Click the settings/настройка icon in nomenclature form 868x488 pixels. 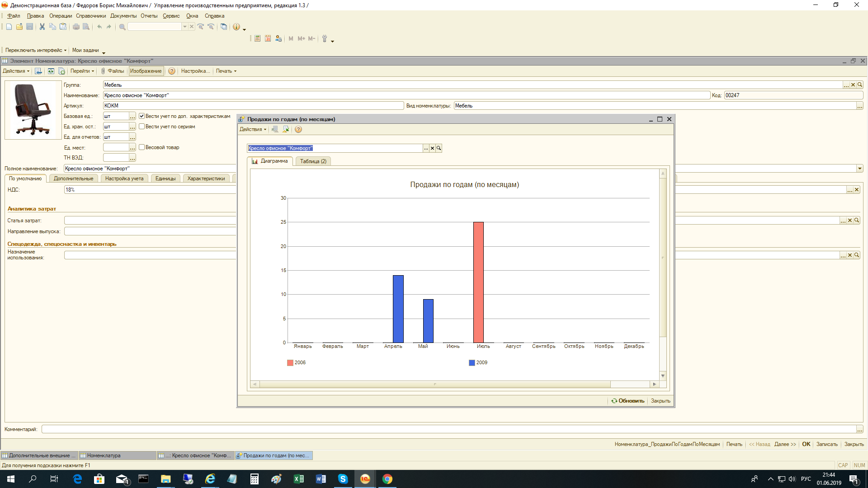coord(194,71)
